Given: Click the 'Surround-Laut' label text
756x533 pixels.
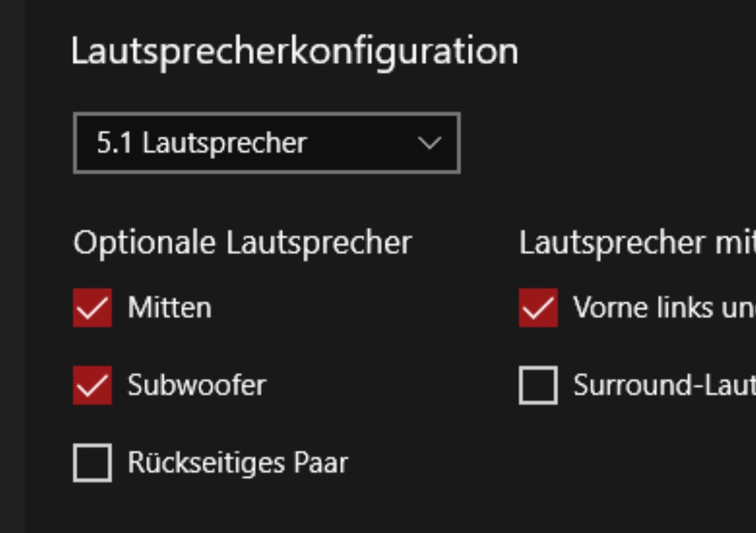Looking at the screenshot, I should tap(663, 385).
